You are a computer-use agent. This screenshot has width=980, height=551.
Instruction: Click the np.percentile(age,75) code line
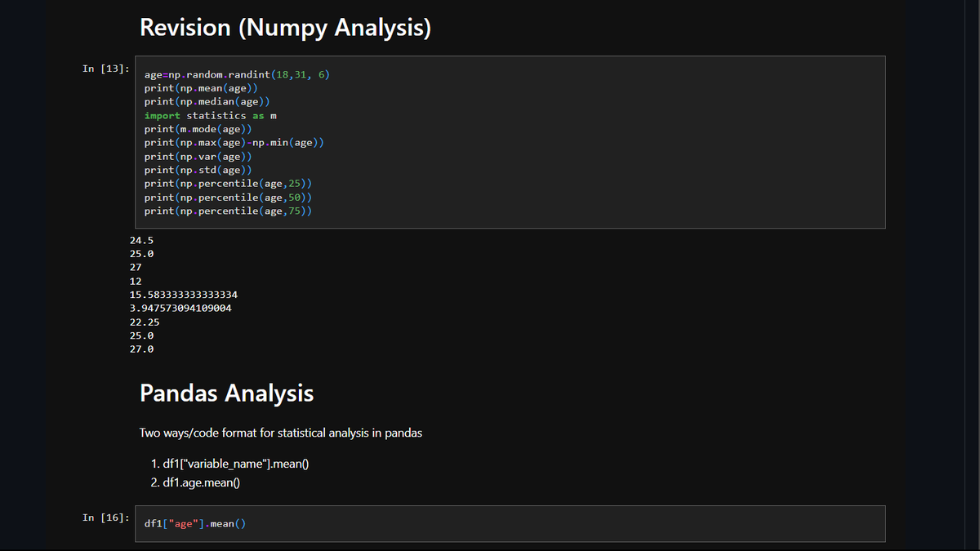pos(229,211)
